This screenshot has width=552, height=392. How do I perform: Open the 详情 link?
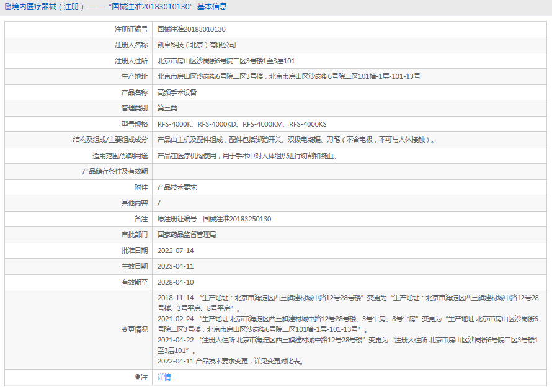click(x=164, y=377)
